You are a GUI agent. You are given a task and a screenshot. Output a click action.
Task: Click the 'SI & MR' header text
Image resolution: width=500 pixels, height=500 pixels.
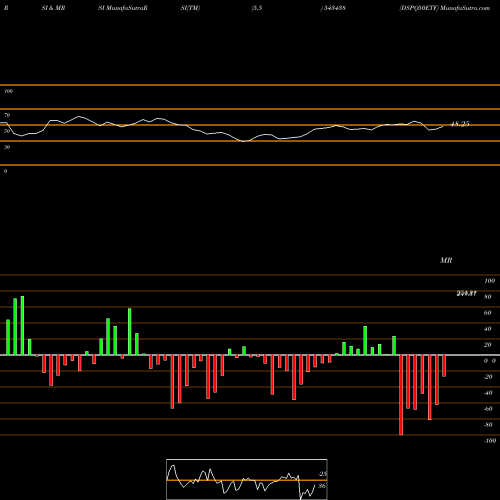coord(53,8)
